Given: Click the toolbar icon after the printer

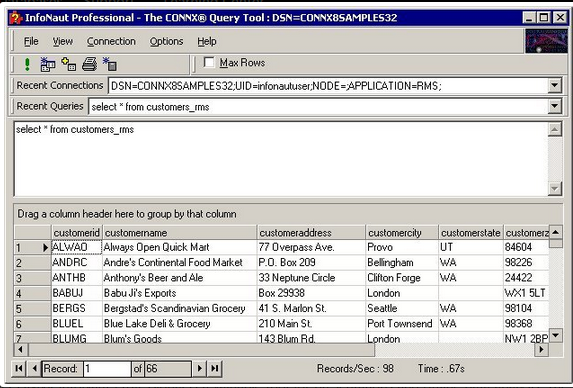Looking at the screenshot, I should coord(110,64).
